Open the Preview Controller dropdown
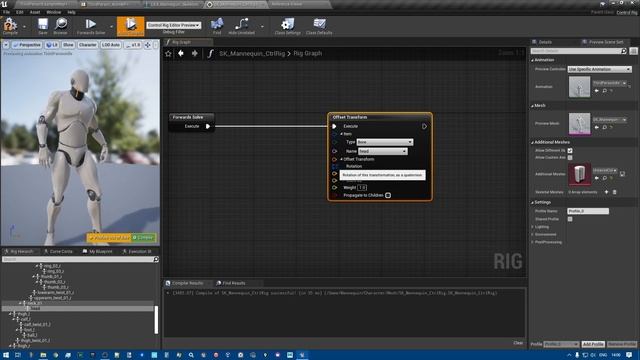 tap(600, 69)
